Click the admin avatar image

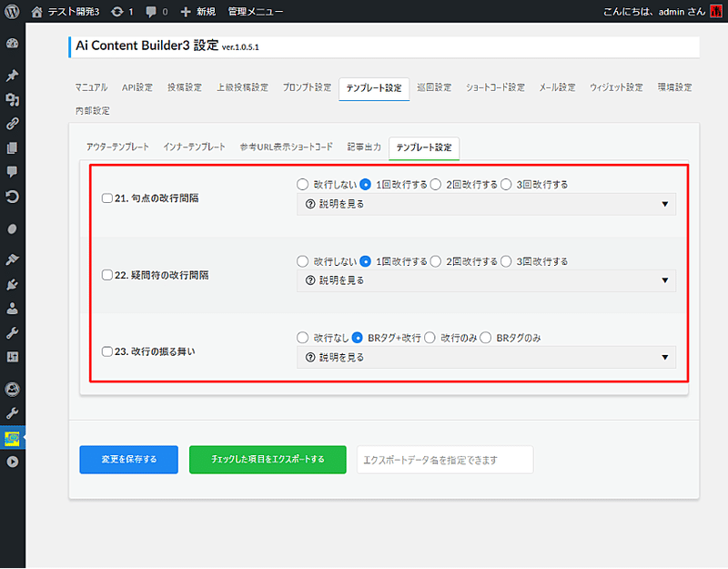click(x=716, y=11)
